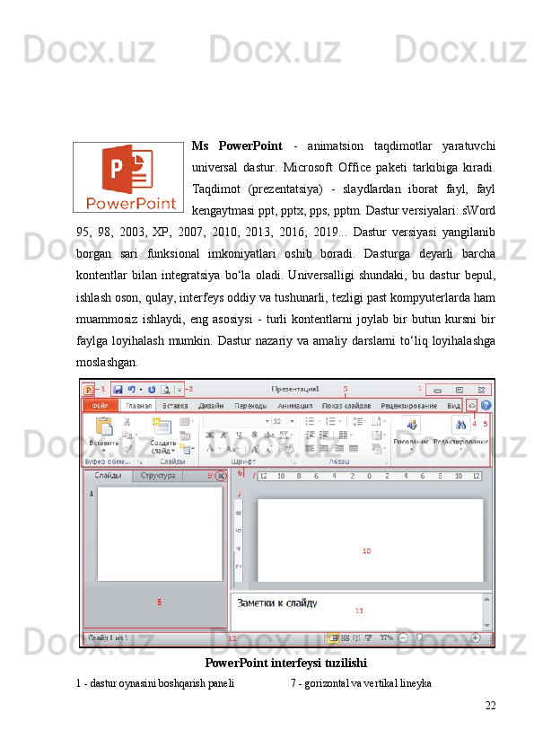Click the decrease font size icon
The width and height of the screenshot is (534, 756).
click(269, 449)
